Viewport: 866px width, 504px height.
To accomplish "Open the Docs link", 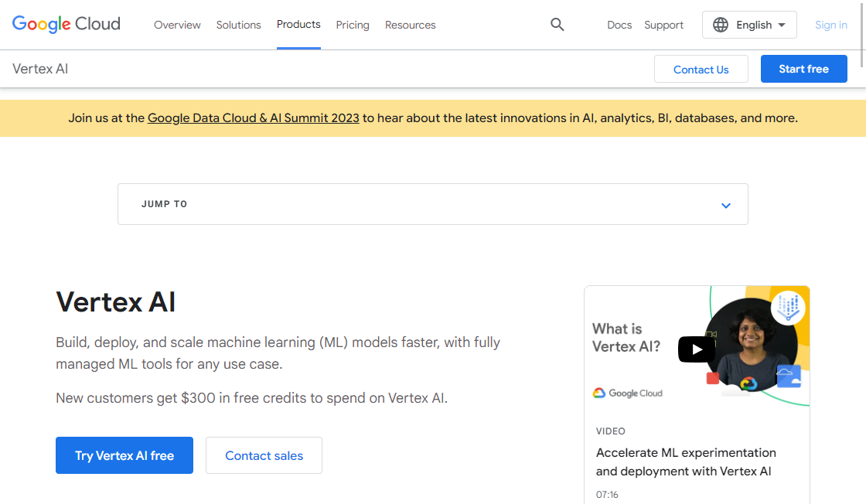I will point(619,25).
